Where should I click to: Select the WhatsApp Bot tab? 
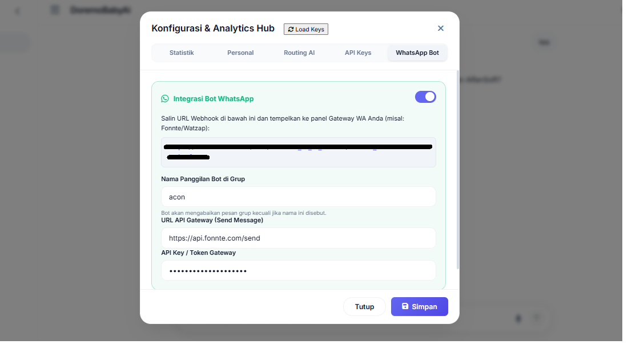point(417,53)
